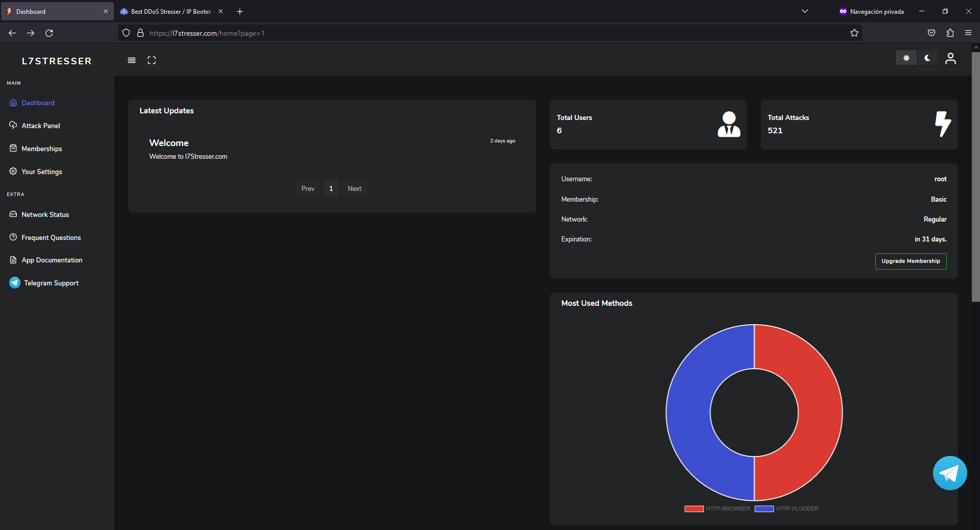Open the list all tabs chevron

click(805, 11)
